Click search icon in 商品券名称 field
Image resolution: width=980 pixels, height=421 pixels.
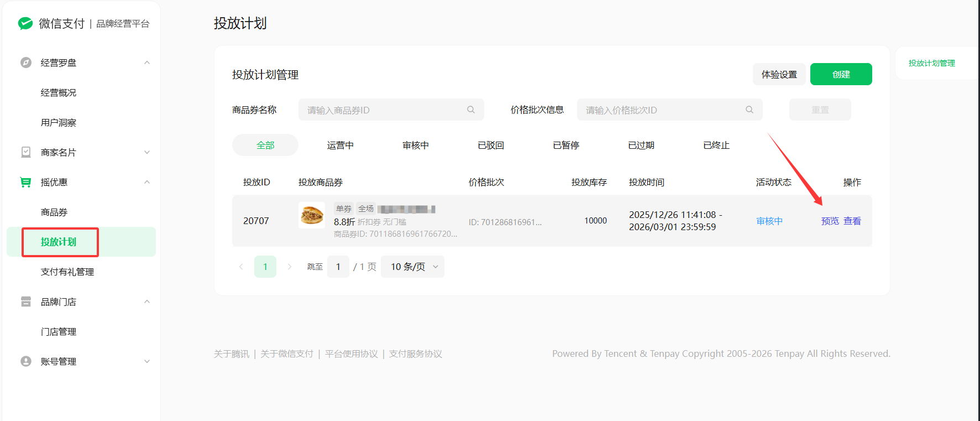471,110
